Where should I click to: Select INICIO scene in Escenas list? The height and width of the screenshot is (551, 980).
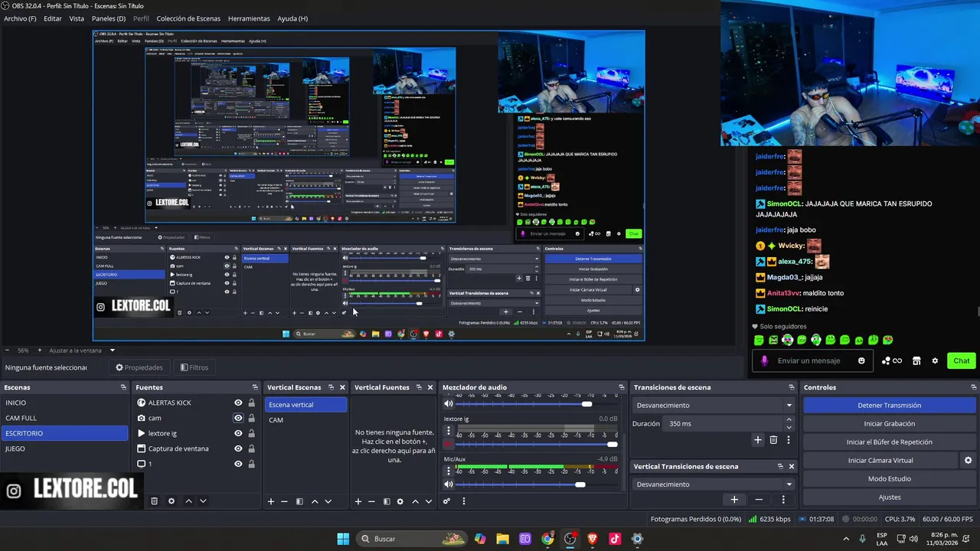[64, 403]
